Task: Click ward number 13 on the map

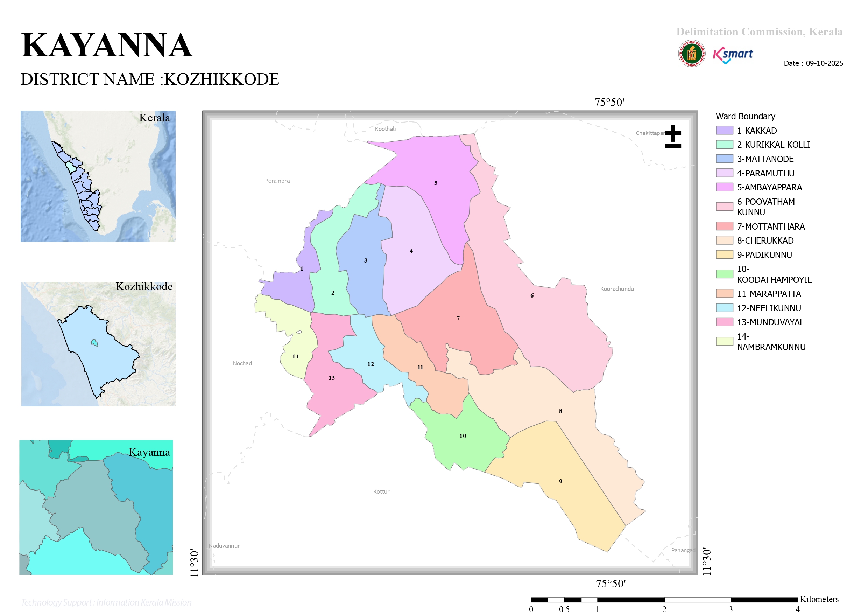Action: pos(332,378)
